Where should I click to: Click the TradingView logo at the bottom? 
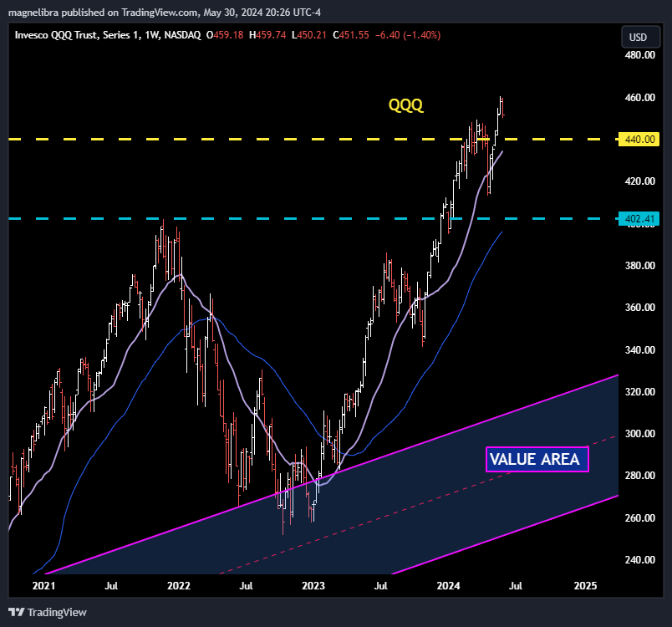point(48,613)
